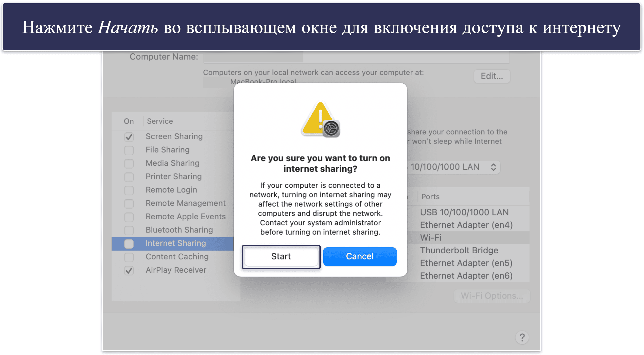Screen dimensions: 644x355
Task: Enable the Bluetooth Sharing checkbox
Action: click(x=129, y=230)
